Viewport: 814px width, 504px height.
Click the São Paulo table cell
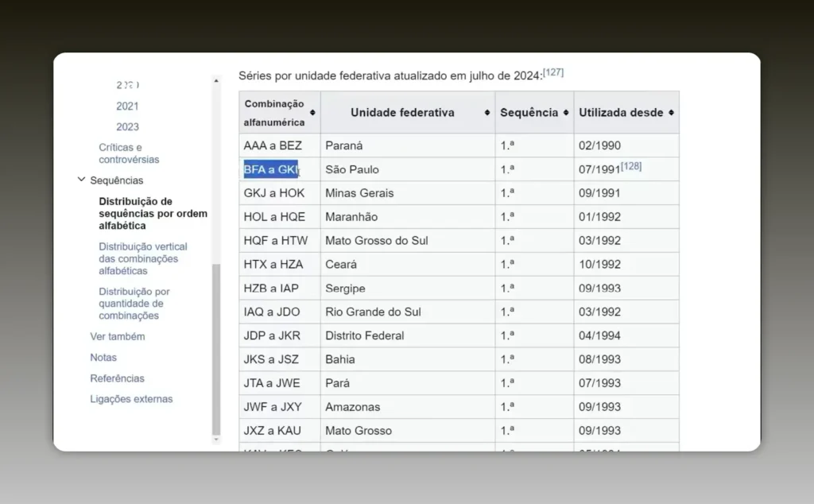pos(408,169)
